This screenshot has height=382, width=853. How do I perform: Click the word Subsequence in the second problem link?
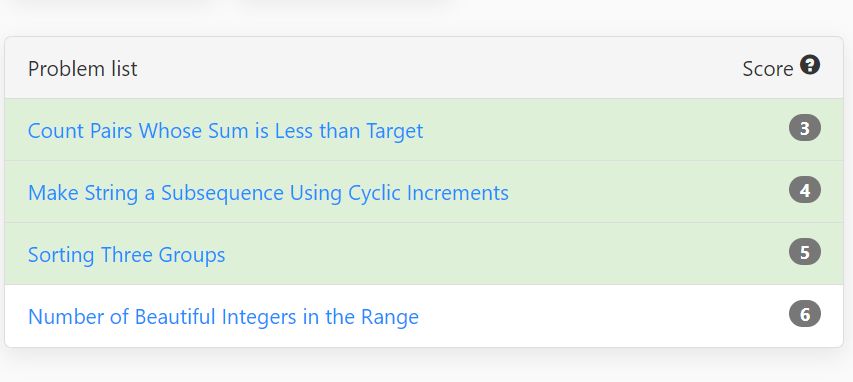(222, 193)
